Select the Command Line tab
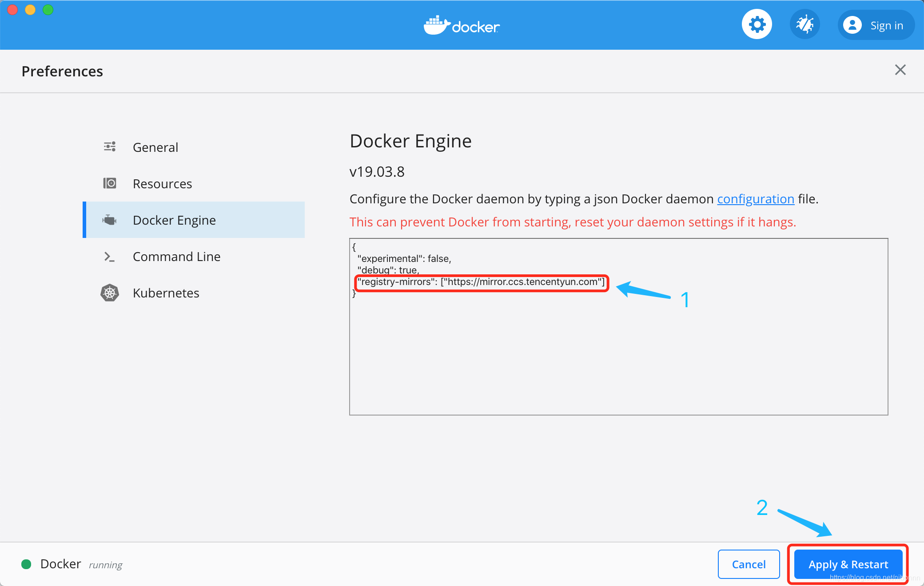924x586 pixels. [176, 257]
